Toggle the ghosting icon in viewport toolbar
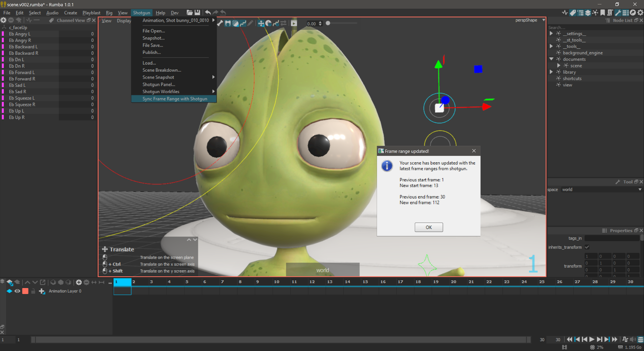Screen dimensions: 644x351 235,23
